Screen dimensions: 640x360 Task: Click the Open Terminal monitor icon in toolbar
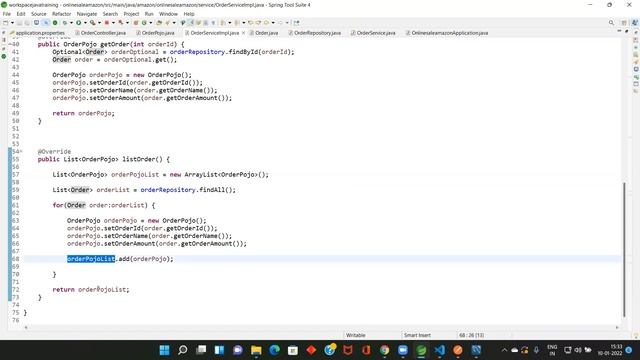coord(36,23)
